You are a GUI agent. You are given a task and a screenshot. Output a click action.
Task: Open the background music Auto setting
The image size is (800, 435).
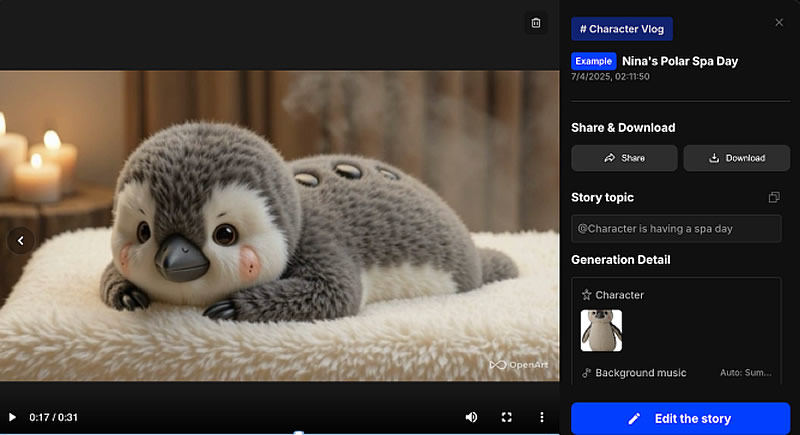click(x=745, y=373)
